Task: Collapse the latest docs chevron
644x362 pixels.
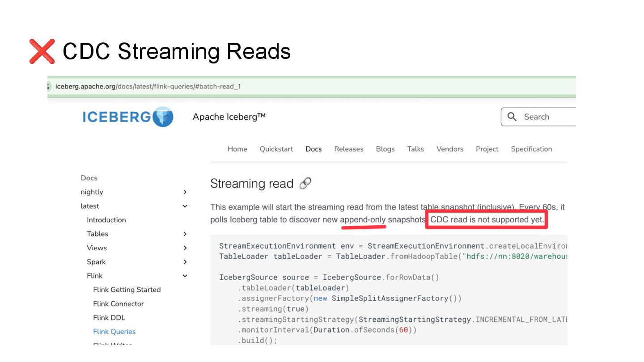Action: click(185, 206)
